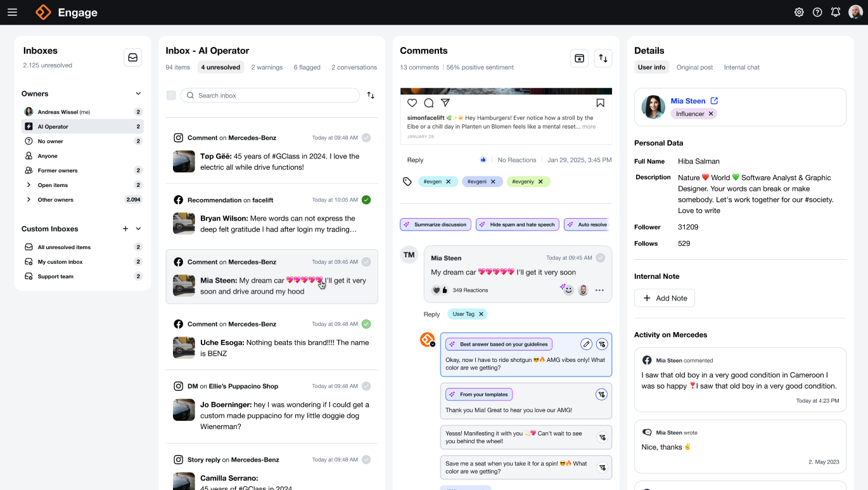Click the sort icon next to Search inbox

coord(371,96)
